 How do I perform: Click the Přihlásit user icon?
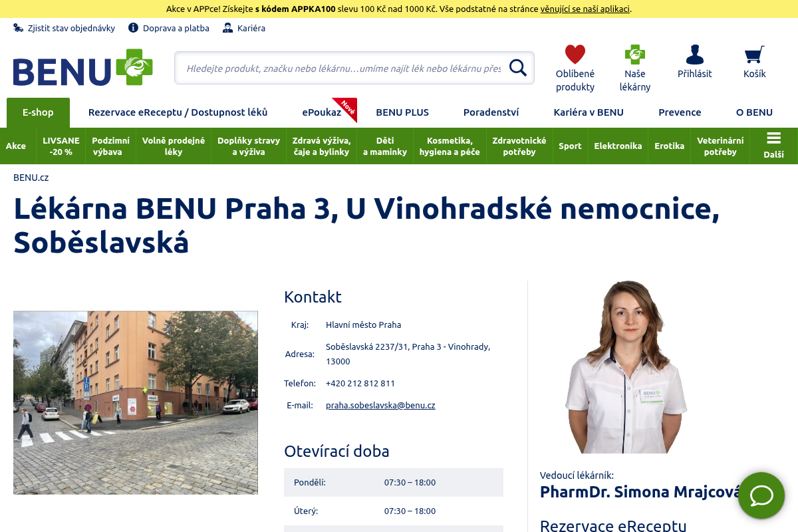(x=695, y=54)
